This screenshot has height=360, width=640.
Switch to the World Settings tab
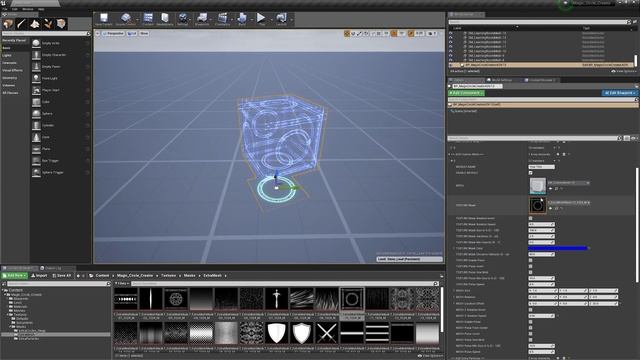[502, 80]
